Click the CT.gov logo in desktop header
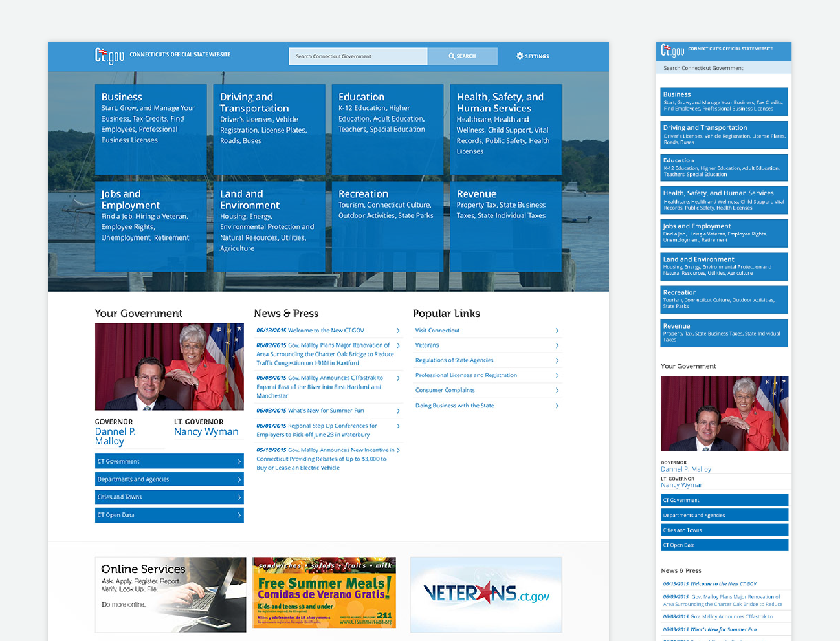 pyautogui.click(x=109, y=56)
